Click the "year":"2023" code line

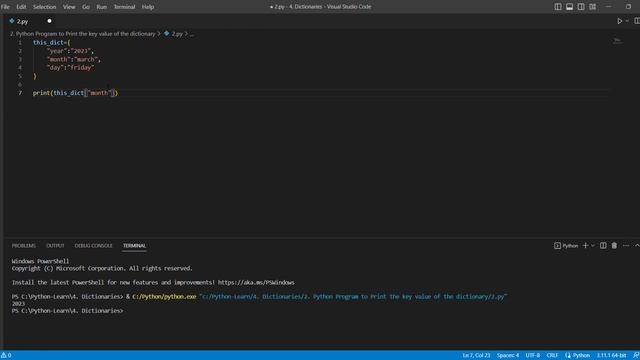pyautogui.click(x=70, y=51)
